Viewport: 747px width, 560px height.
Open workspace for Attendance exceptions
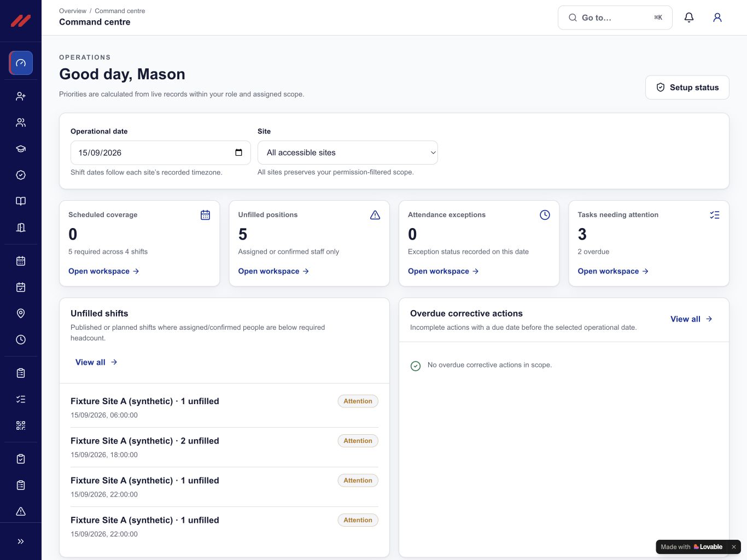pos(443,271)
